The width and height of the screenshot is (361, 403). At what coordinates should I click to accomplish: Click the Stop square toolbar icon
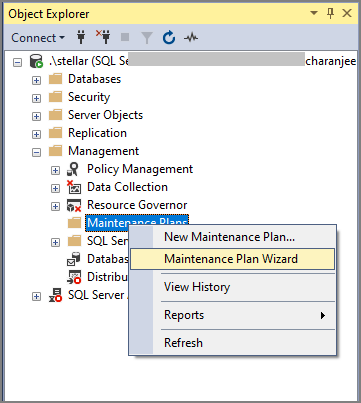[125, 37]
